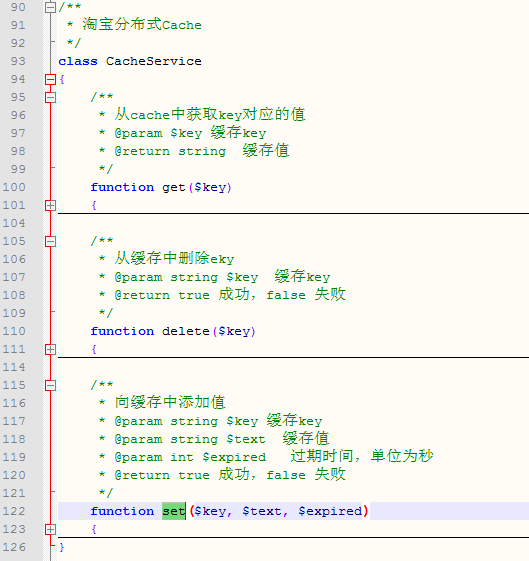Click the opening brace on line 94
This screenshot has width=529, height=561.
pyautogui.click(x=62, y=79)
